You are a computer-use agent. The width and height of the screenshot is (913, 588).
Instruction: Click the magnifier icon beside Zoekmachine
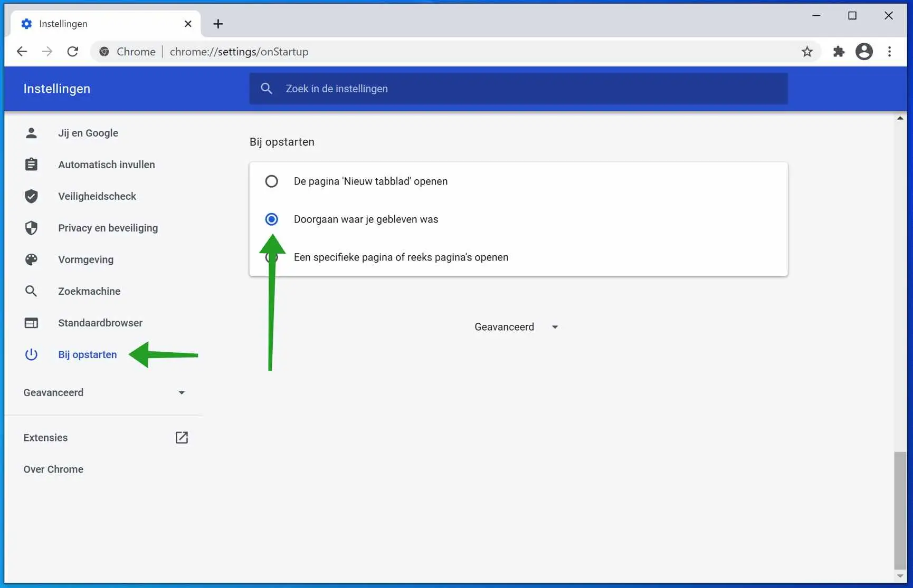click(31, 291)
